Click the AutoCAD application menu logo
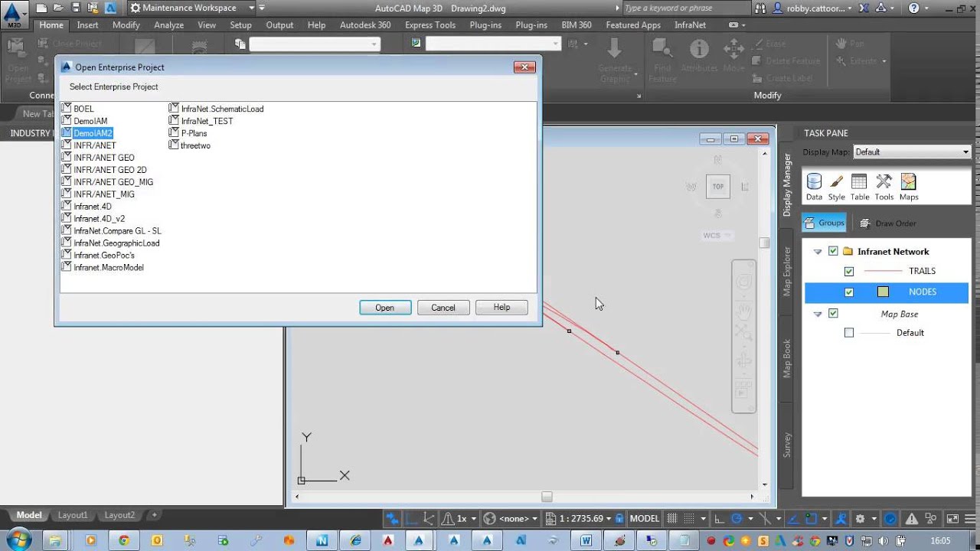Image resolution: width=980 pixels, height=551 pixels. tap(14, 15)
